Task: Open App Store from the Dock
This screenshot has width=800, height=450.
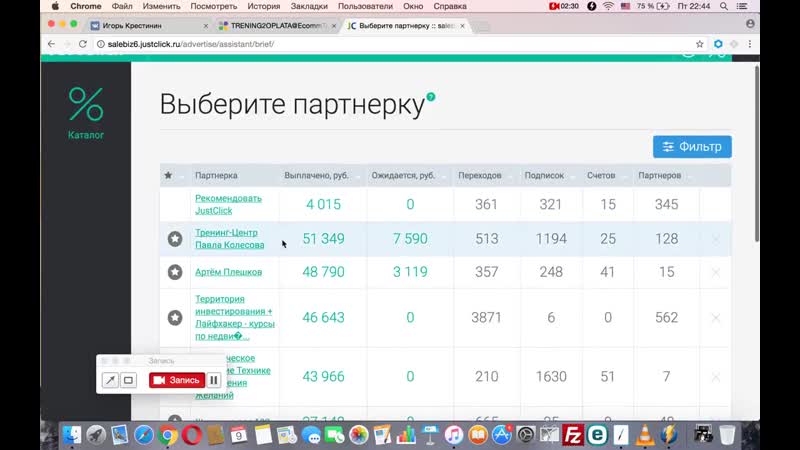Action: 502,435
